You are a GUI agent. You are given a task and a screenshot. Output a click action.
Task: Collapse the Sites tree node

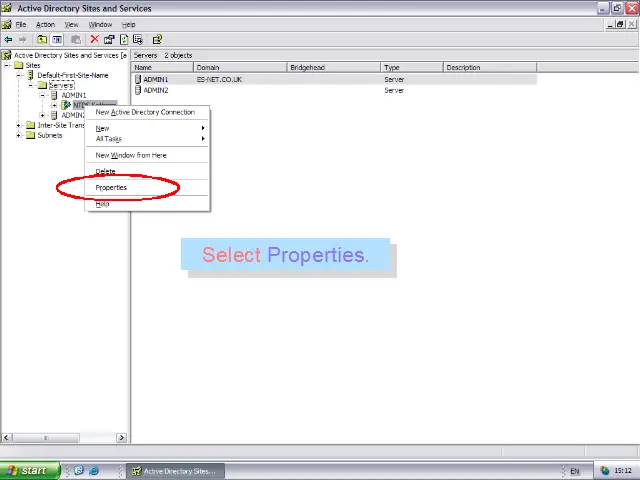pos(7,65)
